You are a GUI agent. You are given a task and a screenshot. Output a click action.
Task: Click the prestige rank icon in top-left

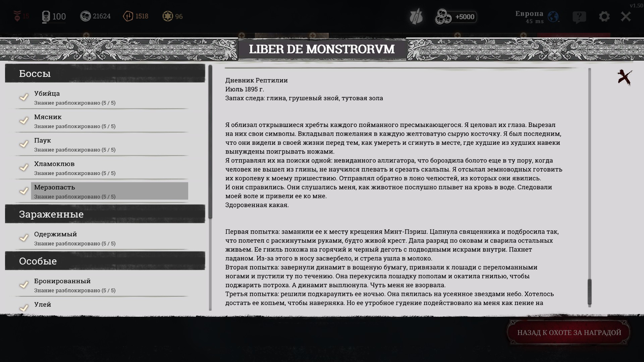(17, 16)
